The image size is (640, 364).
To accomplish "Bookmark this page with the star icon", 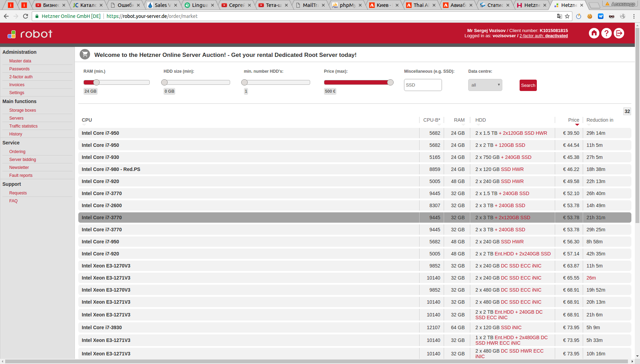I will point(567,16).
